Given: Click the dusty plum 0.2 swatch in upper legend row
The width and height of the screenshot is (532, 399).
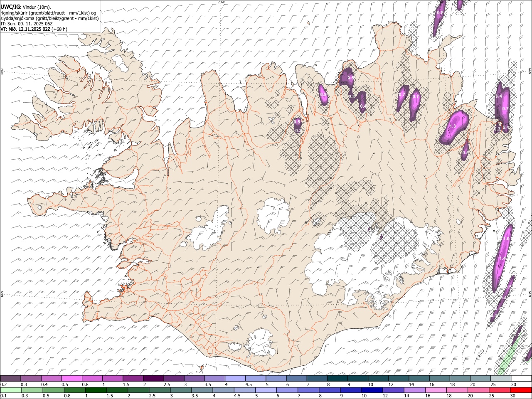Looking at the screenshot, I should point(11,379).
